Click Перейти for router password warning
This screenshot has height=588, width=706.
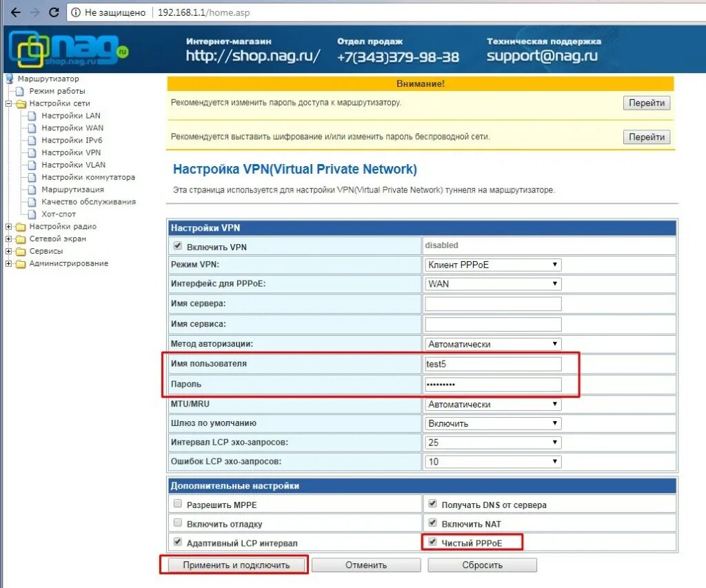coord(647,103)
